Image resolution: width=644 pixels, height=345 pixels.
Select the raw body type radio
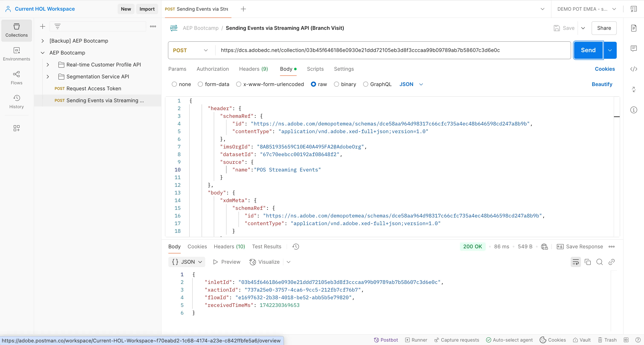click(313, 84)
